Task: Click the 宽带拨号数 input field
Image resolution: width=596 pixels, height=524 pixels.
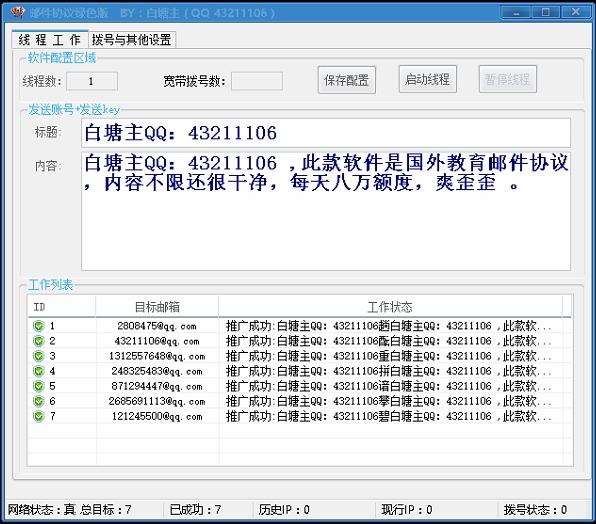Action: (x=257, y=81)
